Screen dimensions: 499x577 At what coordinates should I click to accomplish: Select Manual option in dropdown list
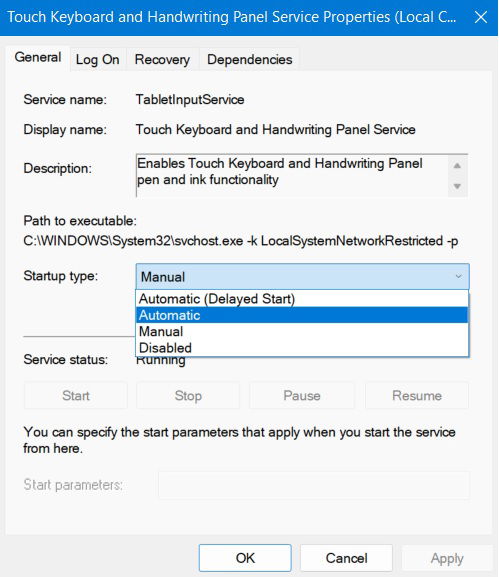(x=302, y=331)
